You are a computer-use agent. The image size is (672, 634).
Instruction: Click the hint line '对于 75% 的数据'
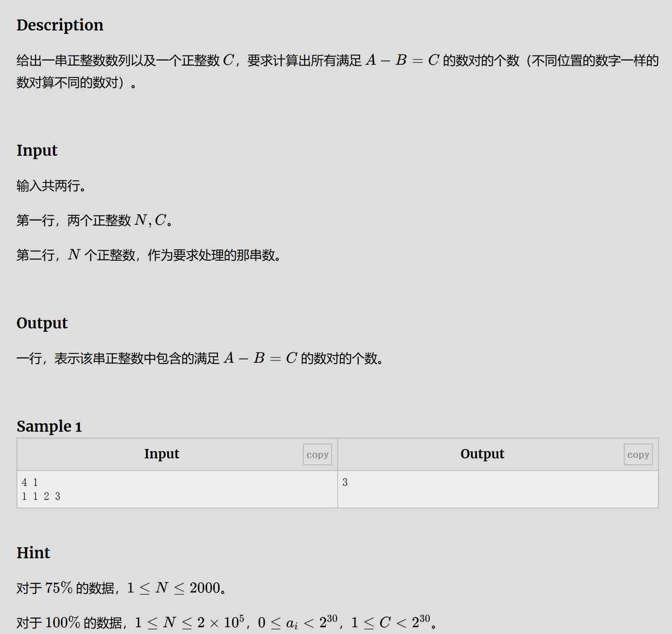coord(121,588)
